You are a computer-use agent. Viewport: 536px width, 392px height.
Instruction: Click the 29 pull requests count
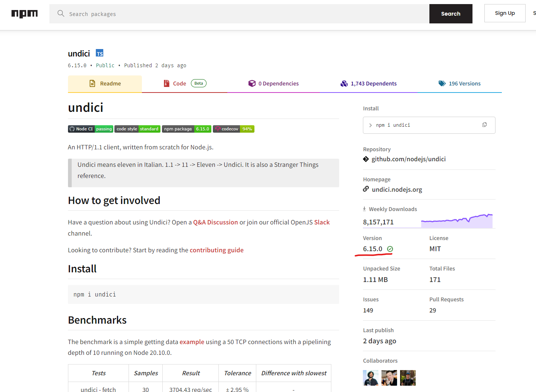pyautogui.click(x=433, y=310)
